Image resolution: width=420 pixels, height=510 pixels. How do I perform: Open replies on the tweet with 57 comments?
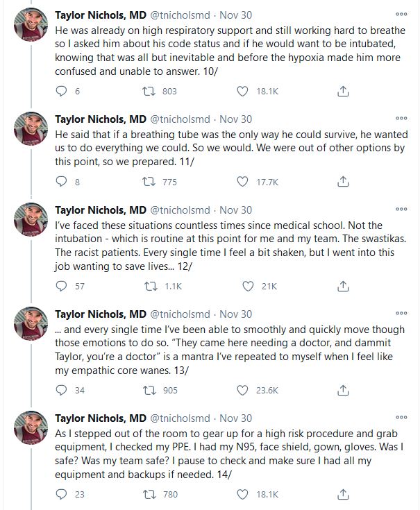pyautogui.click(x=62, y=286)
